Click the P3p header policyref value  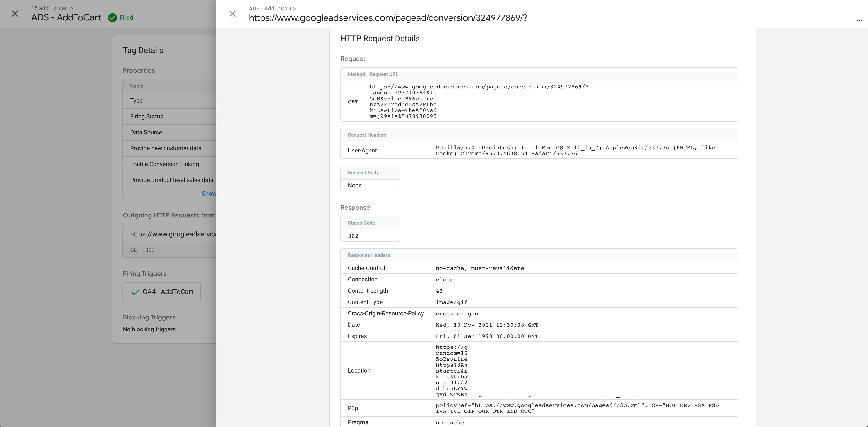tap(577, 408)
